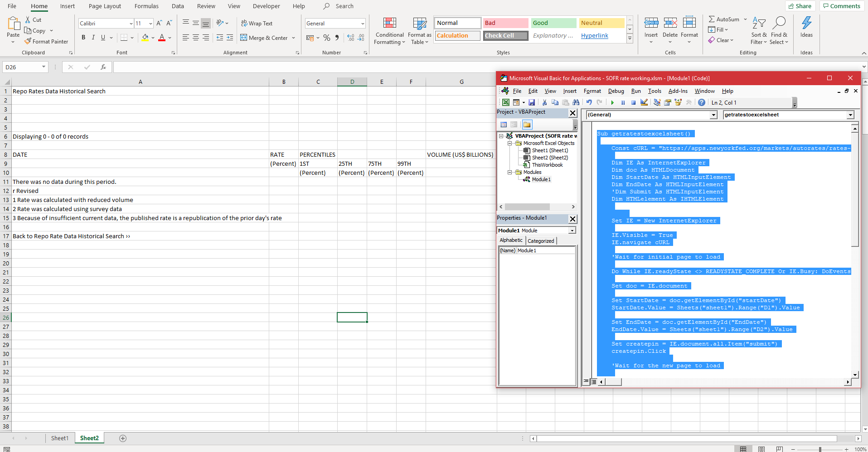Click Percent Style button in Number group
Viewport: 868px width, 452px height.
pos(327,38)
